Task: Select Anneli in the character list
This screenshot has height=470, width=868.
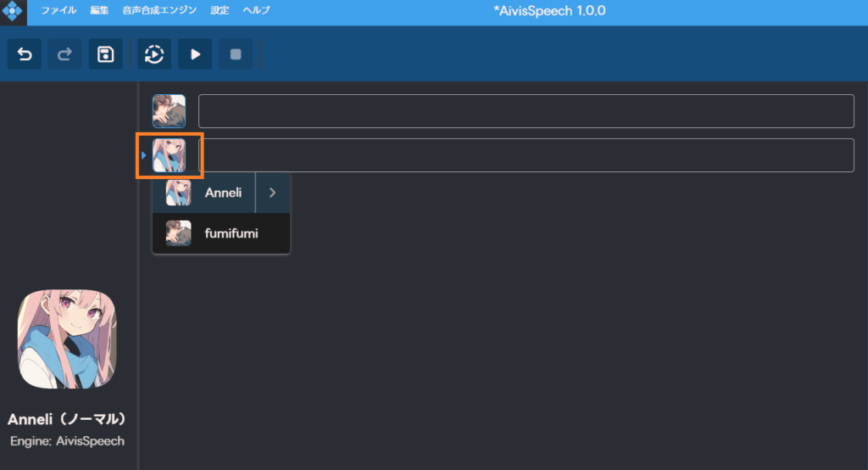Action: (203, 193)
